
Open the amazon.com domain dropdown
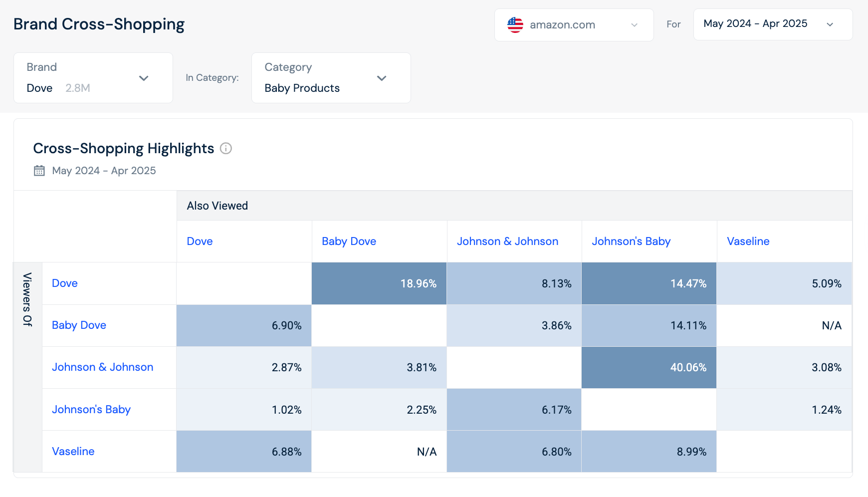(574, 25)
